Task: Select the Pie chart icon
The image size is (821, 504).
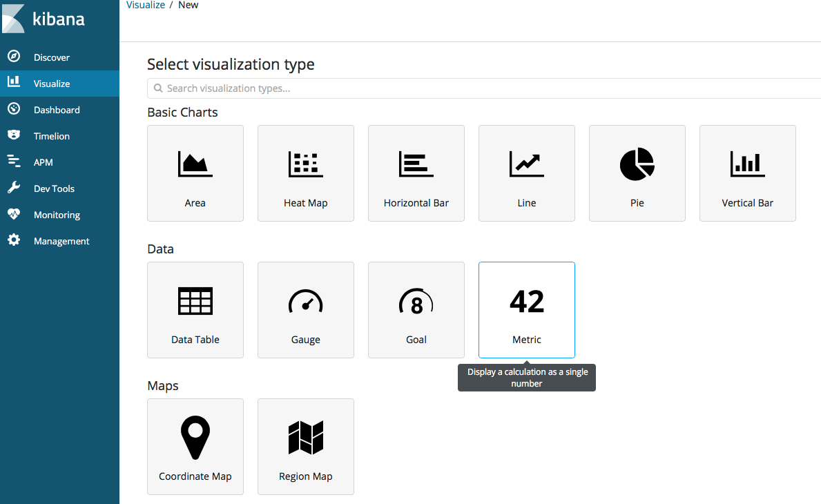Action: tap(637, 164)
